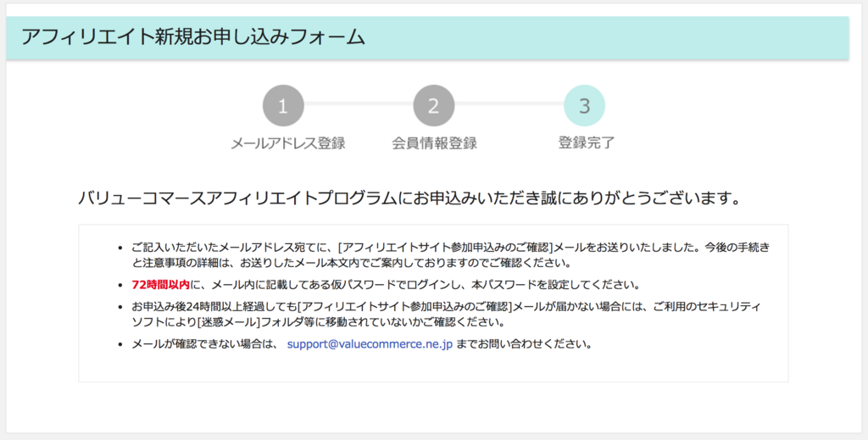Click the bullet beginning お申込み後24時間以上経過しても
The height and width of the screenshot is (440, 868).
point(446,314)
